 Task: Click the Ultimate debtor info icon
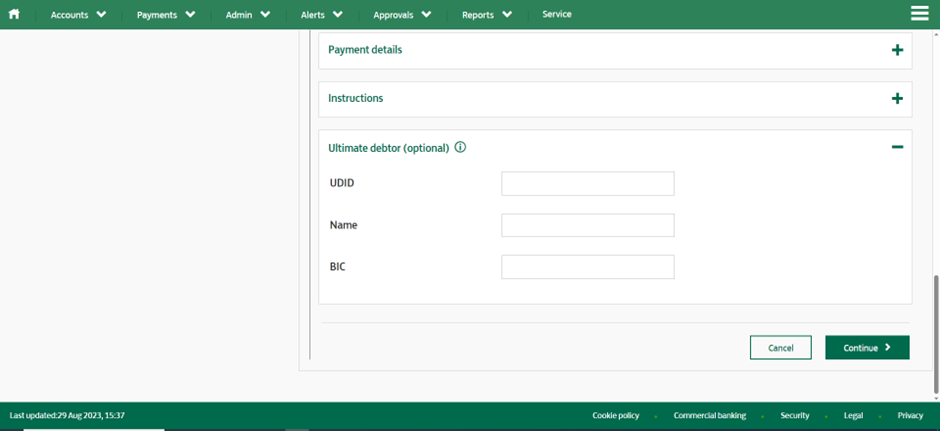click(460, 147)
